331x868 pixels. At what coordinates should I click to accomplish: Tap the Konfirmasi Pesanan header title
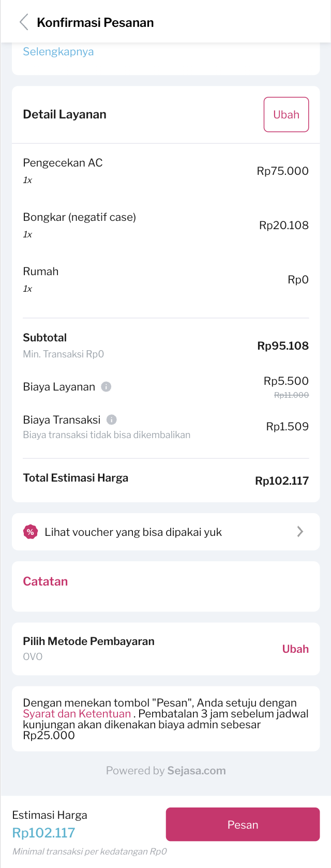(95, 23)
